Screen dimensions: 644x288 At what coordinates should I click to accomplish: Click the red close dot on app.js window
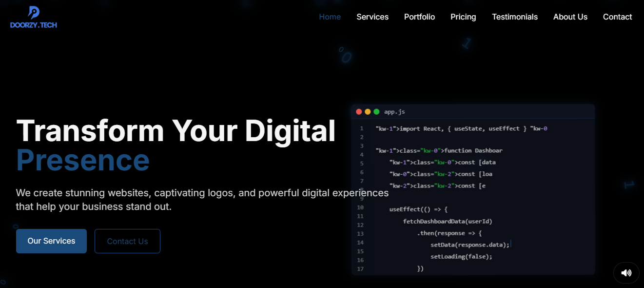(x=359, y=111)
